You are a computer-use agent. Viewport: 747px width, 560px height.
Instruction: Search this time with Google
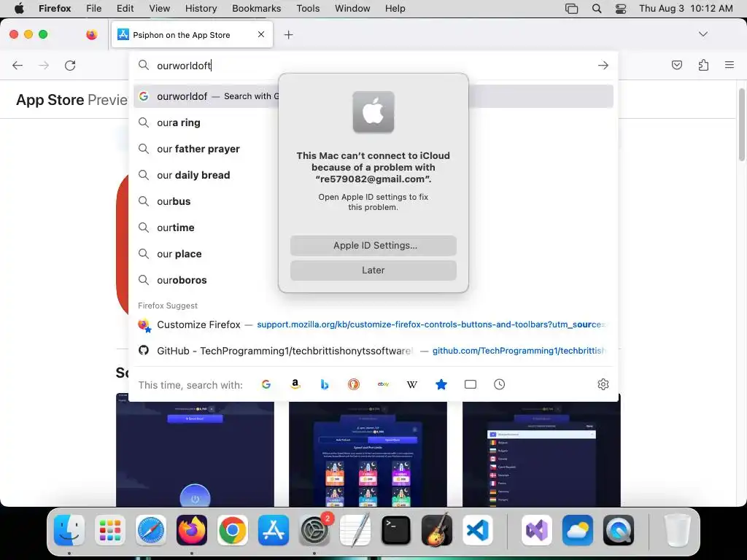coord(266,384)
